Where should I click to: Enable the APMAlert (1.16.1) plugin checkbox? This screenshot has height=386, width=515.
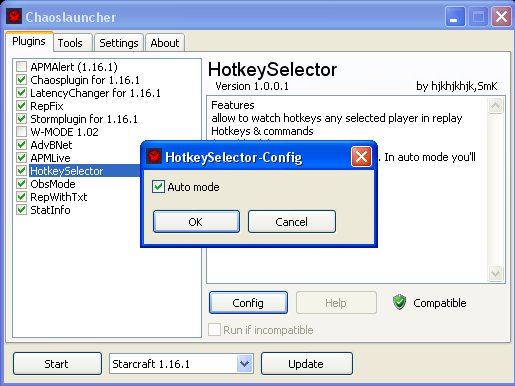pyautogui.click(x=21, y=67)
